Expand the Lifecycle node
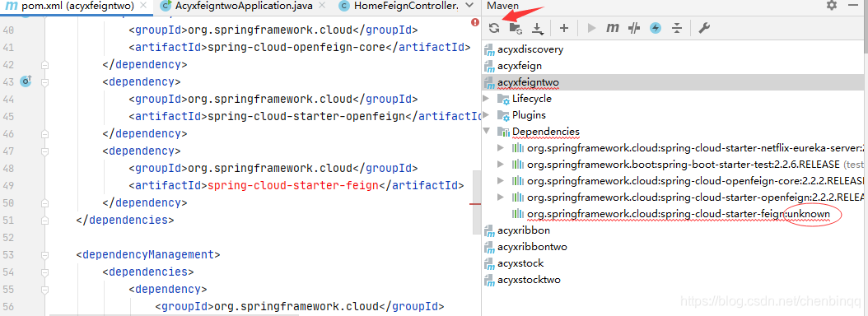 487,99
